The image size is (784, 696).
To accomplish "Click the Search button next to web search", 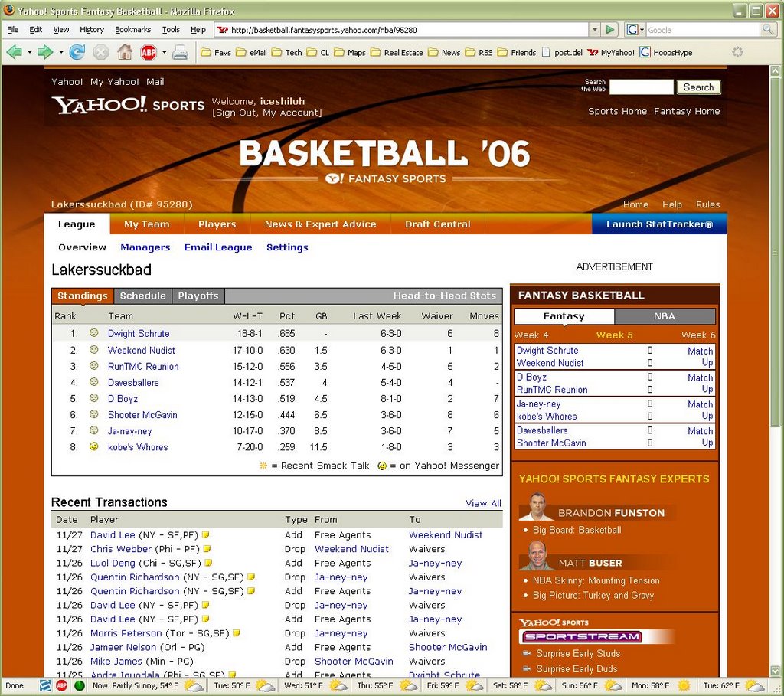I will [698, 87].
